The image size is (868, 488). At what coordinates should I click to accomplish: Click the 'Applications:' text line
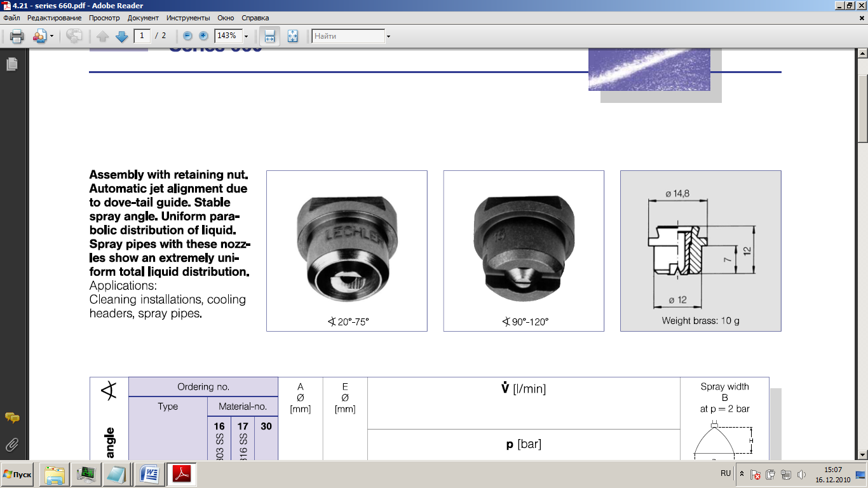point(123,285)
